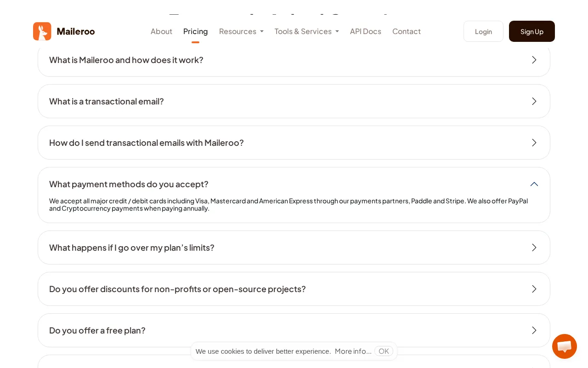Click question title 'What payment methods do you accept?'
Image resolution: width=588 pixels, height=368 pixels.
[x=129, y=184]
